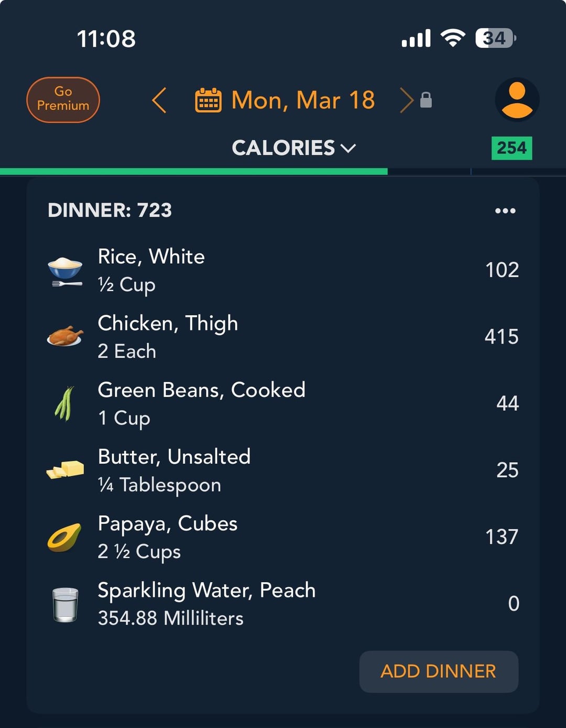Tap the Go Premium button
This screenshot has height=728, width=566.
[63, 100]
